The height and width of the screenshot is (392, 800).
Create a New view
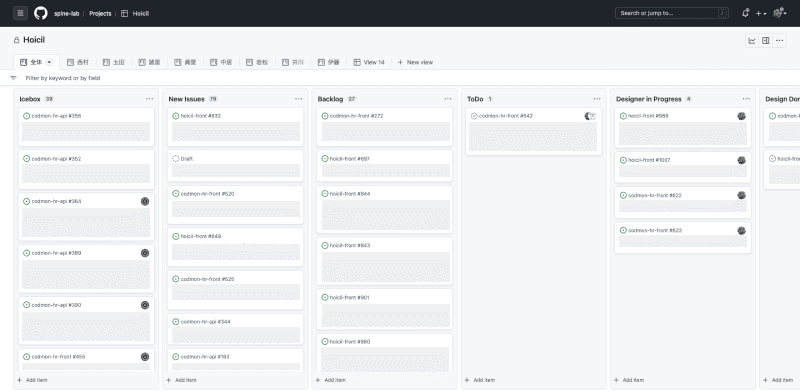pyautogui.click(x=415, y=62)
